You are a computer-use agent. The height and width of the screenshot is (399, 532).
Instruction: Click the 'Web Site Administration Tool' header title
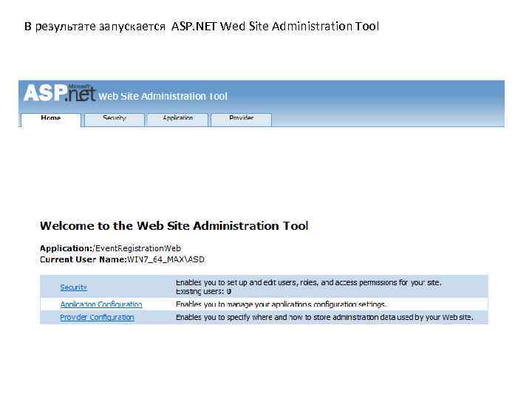click(x=163, y=96)
